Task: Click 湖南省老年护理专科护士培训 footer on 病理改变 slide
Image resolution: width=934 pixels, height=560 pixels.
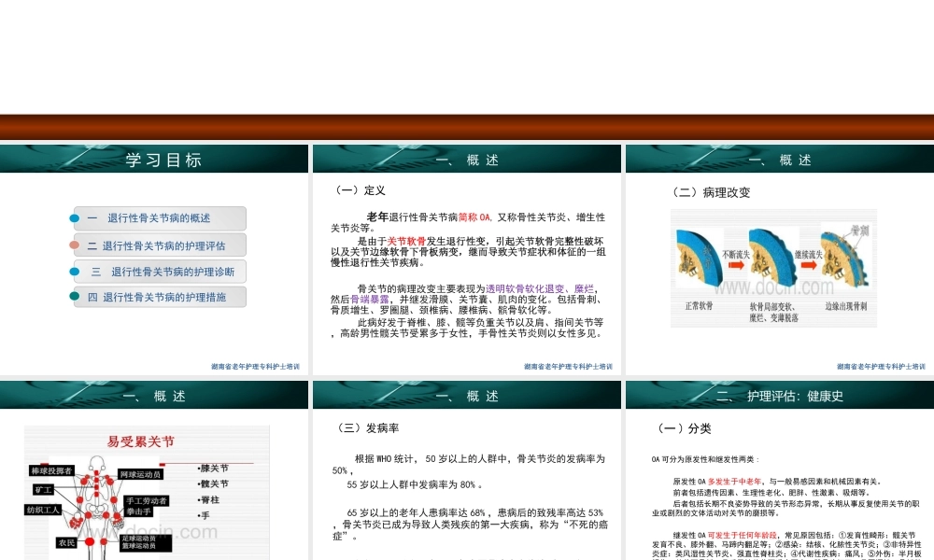Action: point(881,367)
